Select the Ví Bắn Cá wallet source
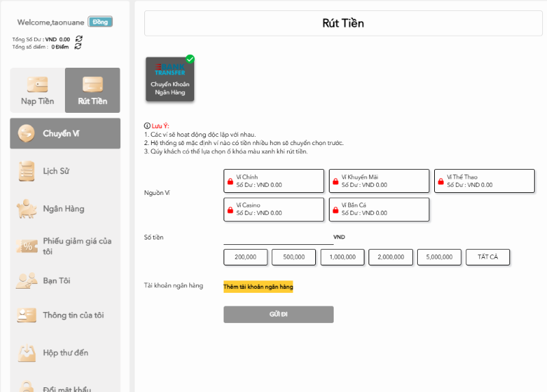Viewport: 547px width, 392px height. tap(379, 209)
